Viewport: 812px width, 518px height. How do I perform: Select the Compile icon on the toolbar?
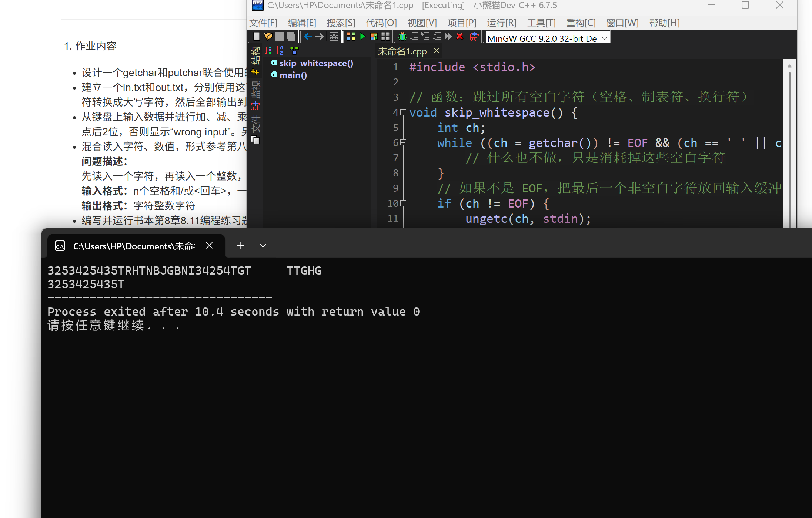click(351, 36)
